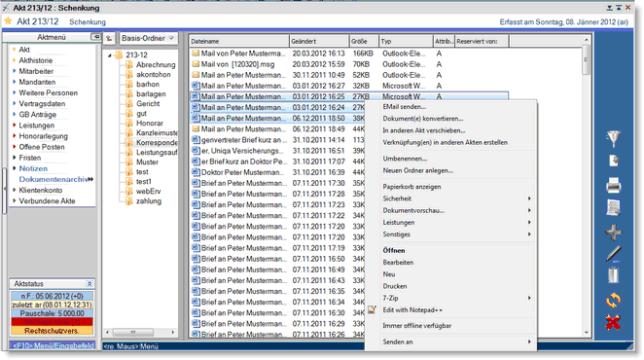The height and width of the screenshot is (360, 644).
Task: Expand the Senden an submenu
Action: click(x=529, y=342)
